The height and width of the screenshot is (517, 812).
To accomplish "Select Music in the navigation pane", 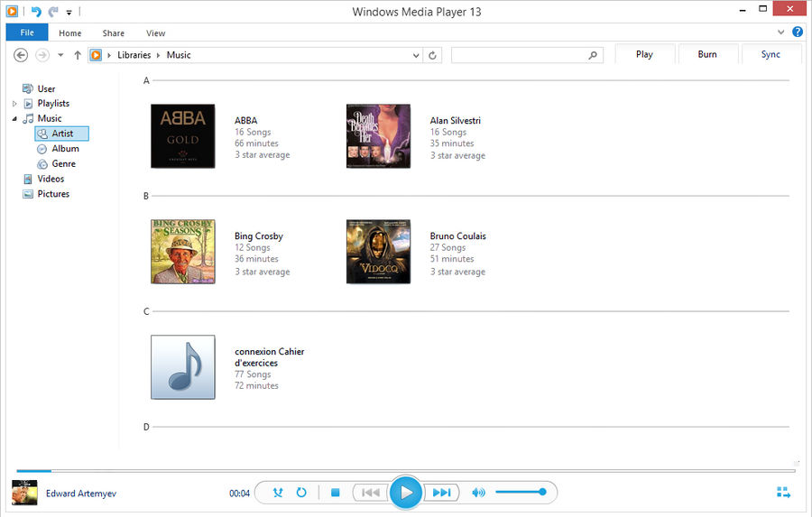I will [x=50, y=118].
